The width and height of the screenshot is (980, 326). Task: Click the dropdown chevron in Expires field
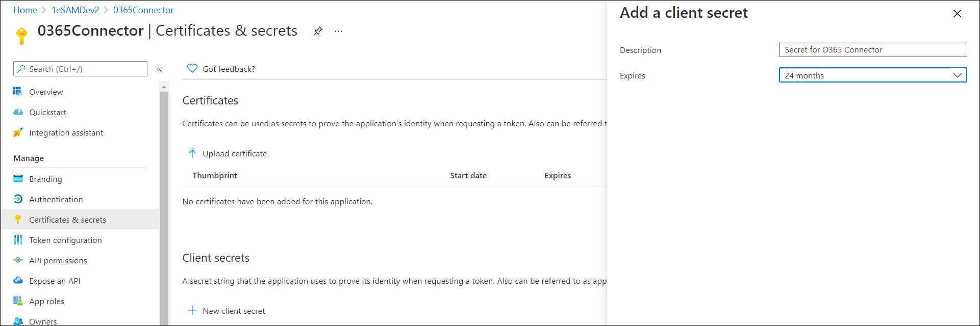pyautogui.click(x=957, y=75)
